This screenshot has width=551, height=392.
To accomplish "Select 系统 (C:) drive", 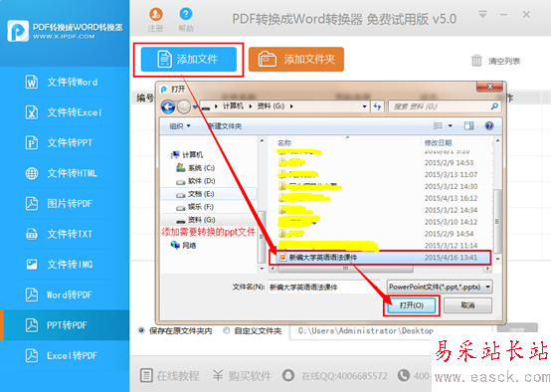I will pyautogui.click(x=196, y=168).
